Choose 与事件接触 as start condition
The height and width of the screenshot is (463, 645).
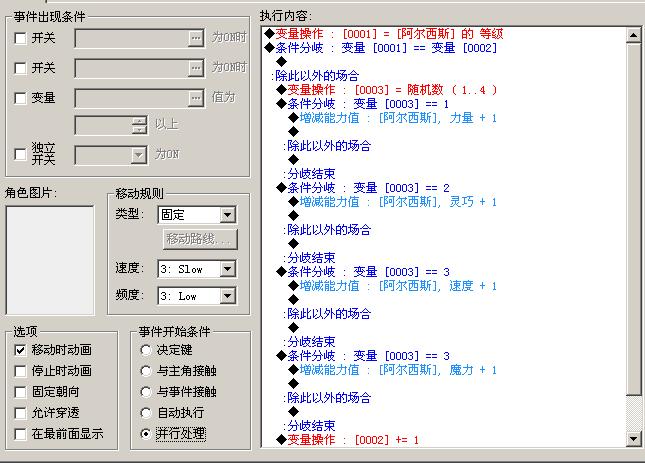[146, 392]
